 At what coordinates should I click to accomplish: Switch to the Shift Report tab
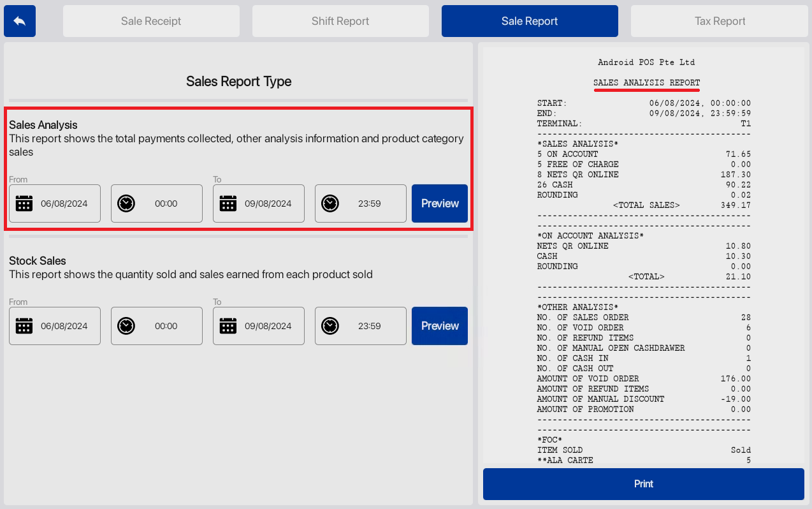point(340,21)
